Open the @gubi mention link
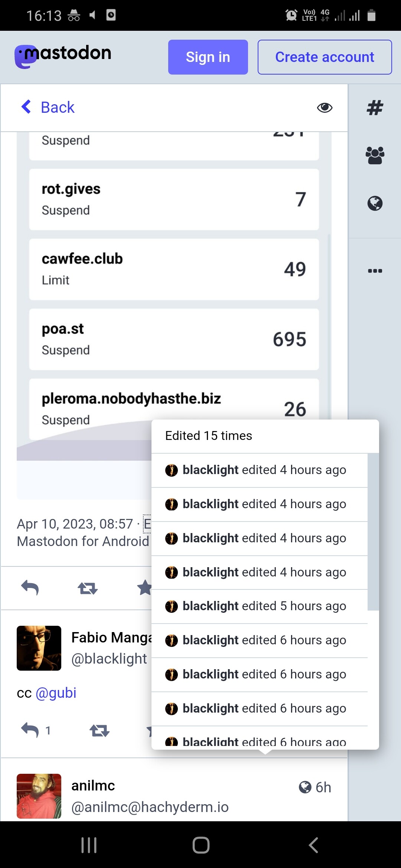Image resolution: width=401 pixels, height=868 pixels. 56,693
